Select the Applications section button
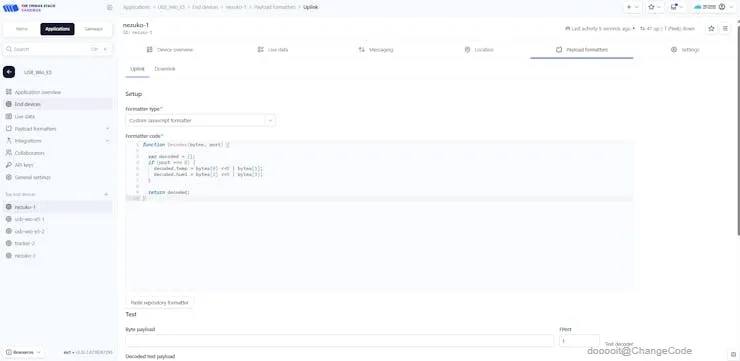This screenshot has width=740, height=361. point(57,29)
